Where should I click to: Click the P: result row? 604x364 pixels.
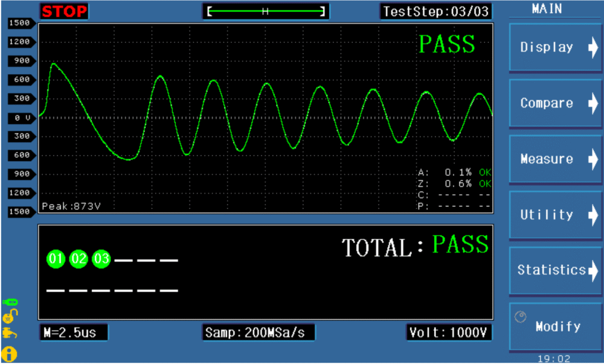tap(455, 206)
